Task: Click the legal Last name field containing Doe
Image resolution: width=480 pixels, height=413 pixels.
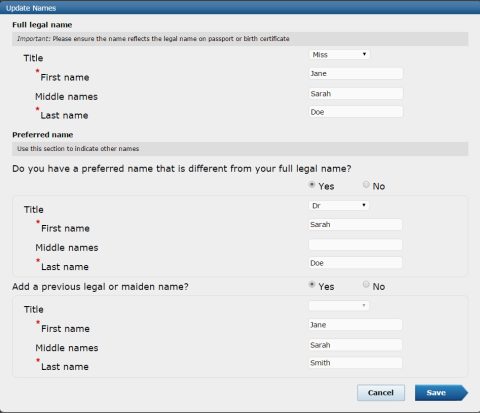Action: pyautogui.click(x=356, y=112)
